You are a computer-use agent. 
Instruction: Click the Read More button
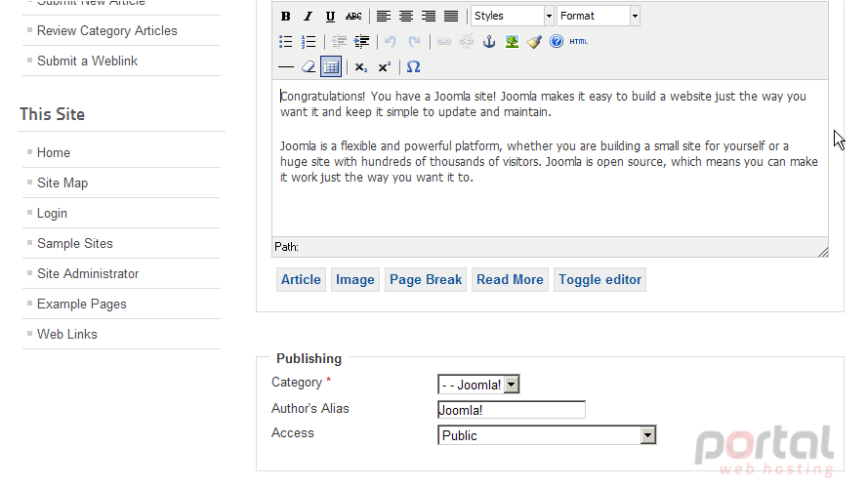click(x=510, y=280)
